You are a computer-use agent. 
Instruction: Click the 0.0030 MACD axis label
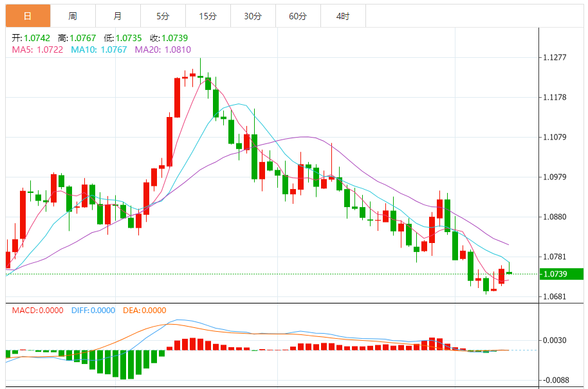tap(555, 340)
